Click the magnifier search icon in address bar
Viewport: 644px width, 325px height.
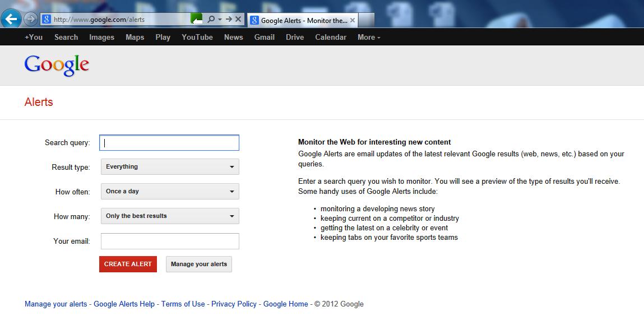pyautogui.click(x=211, y=19)
